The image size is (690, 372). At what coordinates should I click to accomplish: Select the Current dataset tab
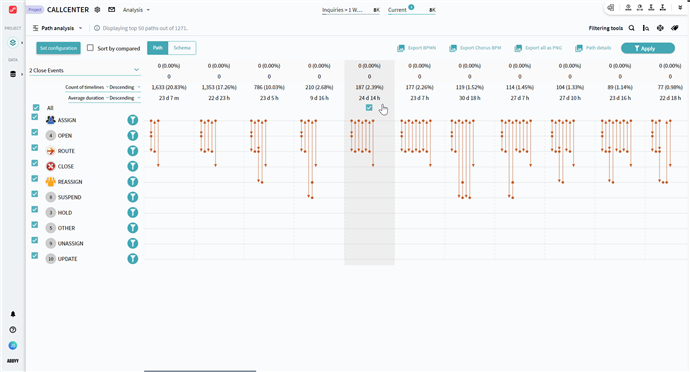(x=411, y=10)
